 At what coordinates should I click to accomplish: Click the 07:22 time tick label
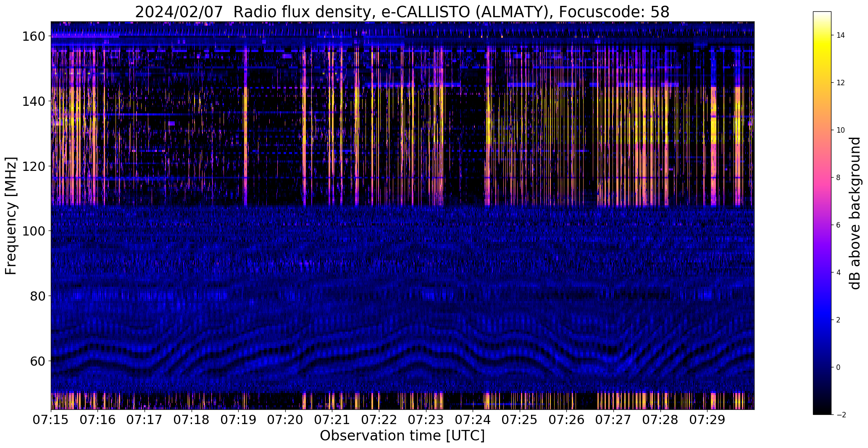pos(379,420)
